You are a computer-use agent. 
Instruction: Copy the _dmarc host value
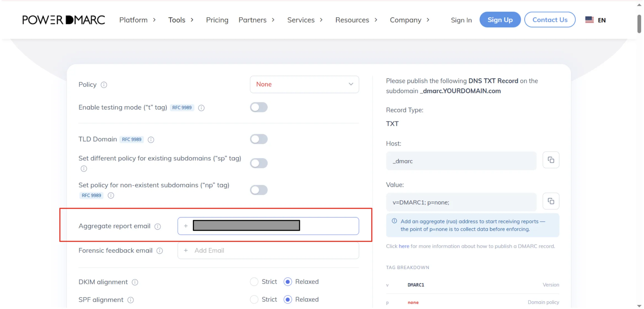(551, 160)
